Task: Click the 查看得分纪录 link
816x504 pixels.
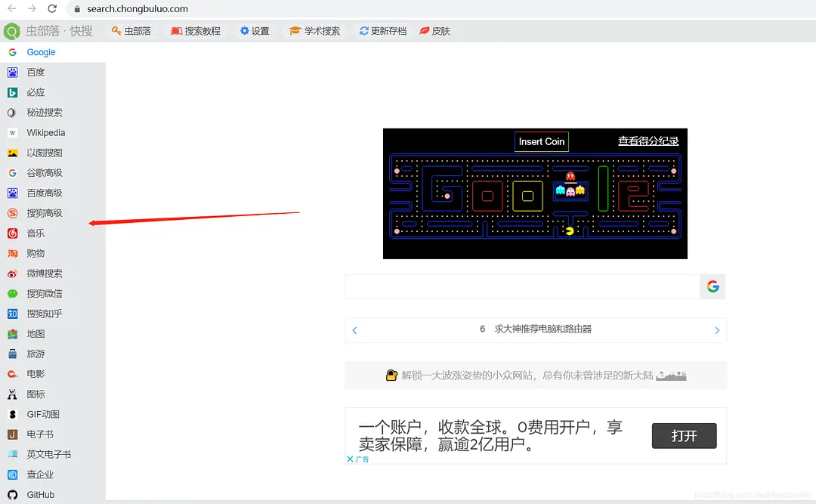Action: 648,141
